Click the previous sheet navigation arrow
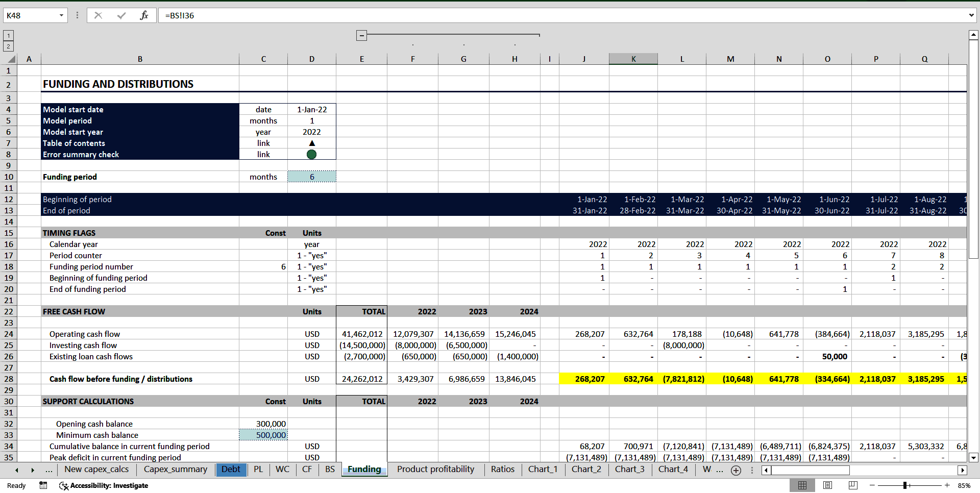 (17, 470)
